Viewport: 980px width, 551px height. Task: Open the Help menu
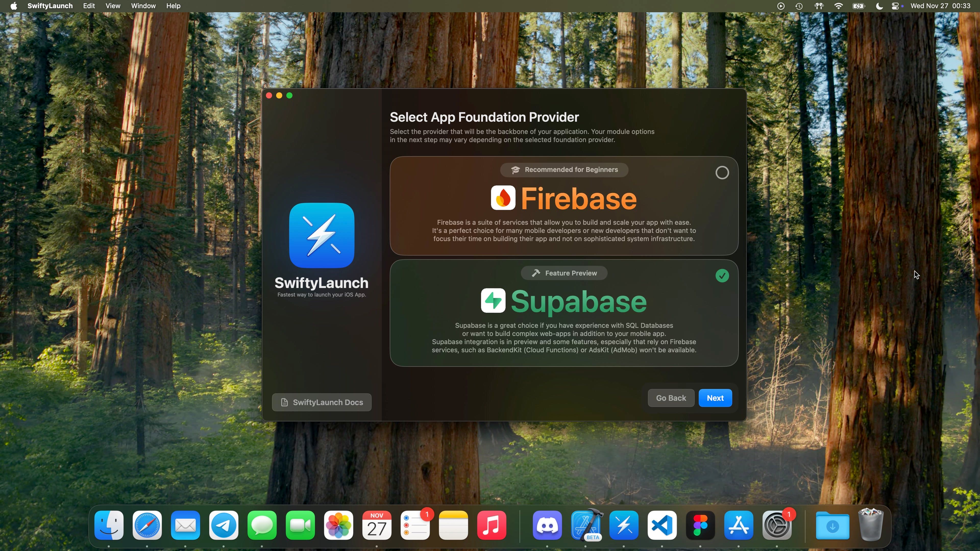coord(173,6)
